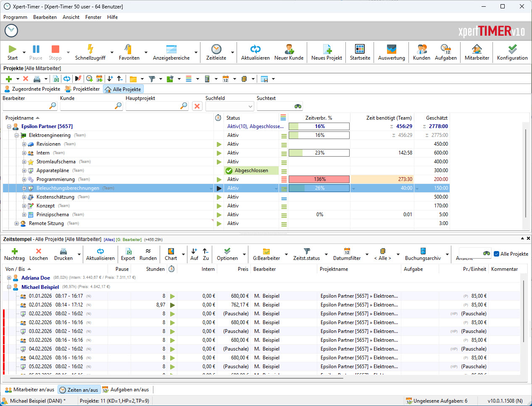Image resolution: width=532 pixels, height=406 pixels.
Task: Clear filters with the red X button
Action: [197, 106]
